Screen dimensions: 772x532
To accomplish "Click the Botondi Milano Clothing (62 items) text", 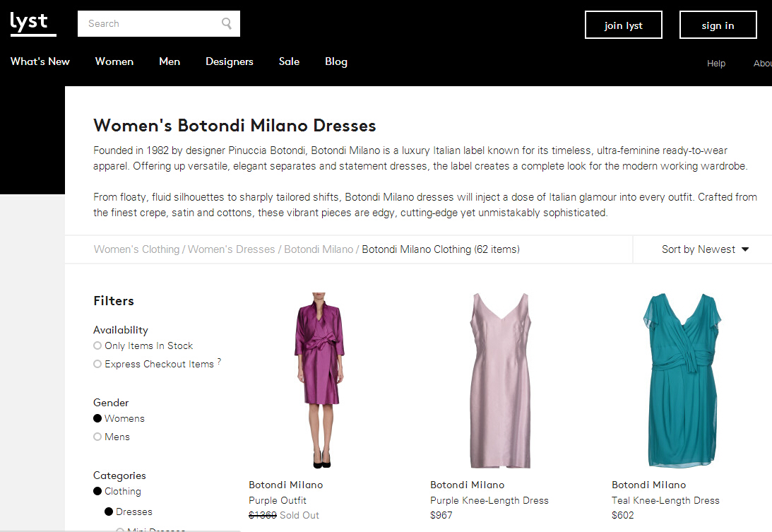I will coord(441,249).
